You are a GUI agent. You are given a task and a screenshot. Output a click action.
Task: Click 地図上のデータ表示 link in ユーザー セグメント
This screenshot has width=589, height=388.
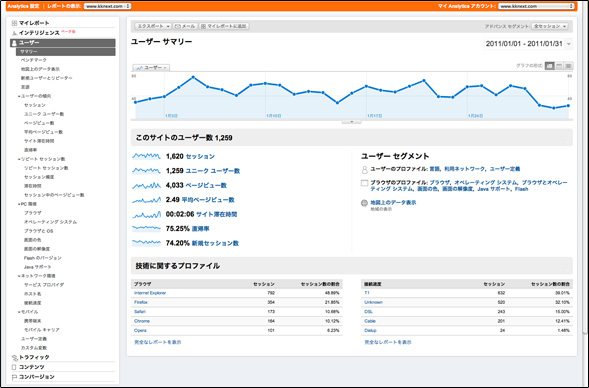(x=393, y=202)
